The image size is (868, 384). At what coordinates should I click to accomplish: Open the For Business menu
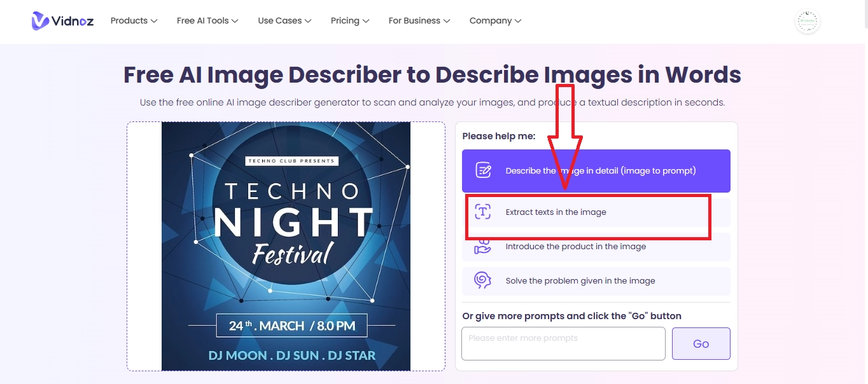419,21
